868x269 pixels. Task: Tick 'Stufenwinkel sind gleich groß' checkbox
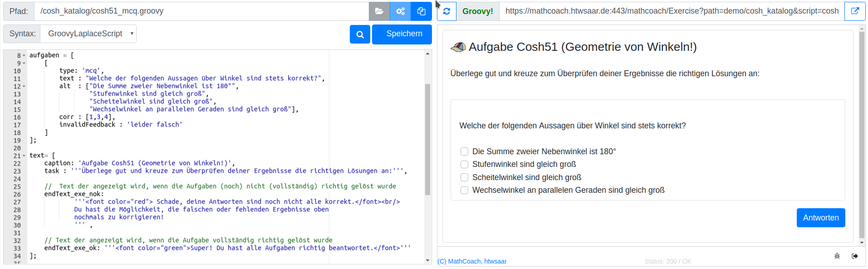(x=464, y=164)
